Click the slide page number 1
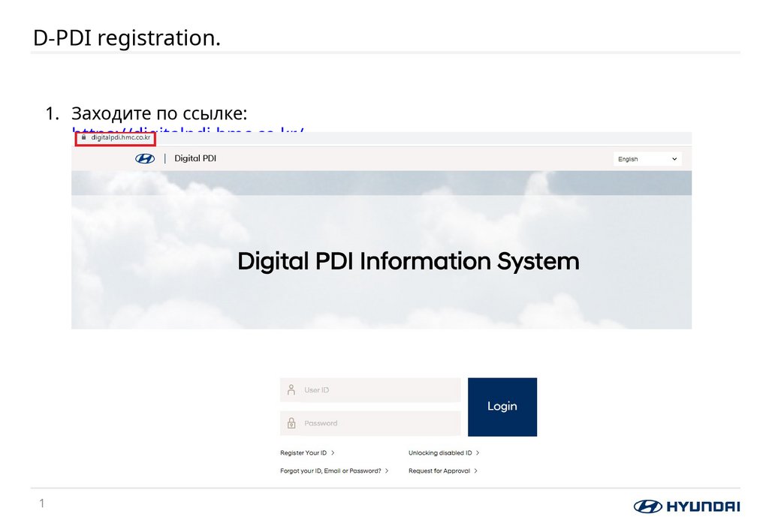Screen dimensions: 769x532 [x=42, y=503]
